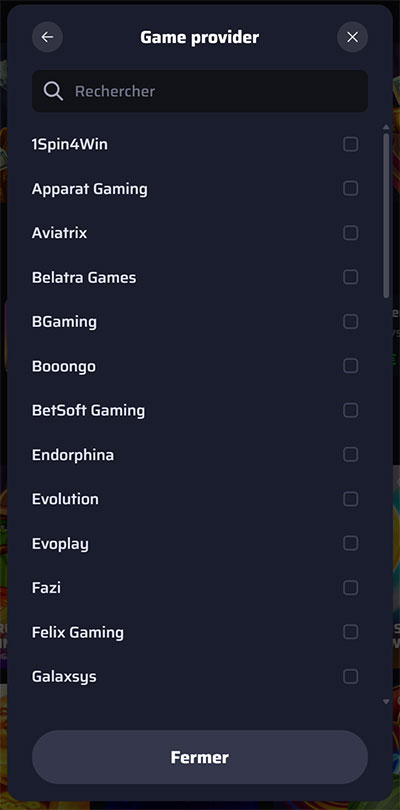Tick the BetSoft Gaming checkbox
The image size is (400, 810).
[350, 411]
